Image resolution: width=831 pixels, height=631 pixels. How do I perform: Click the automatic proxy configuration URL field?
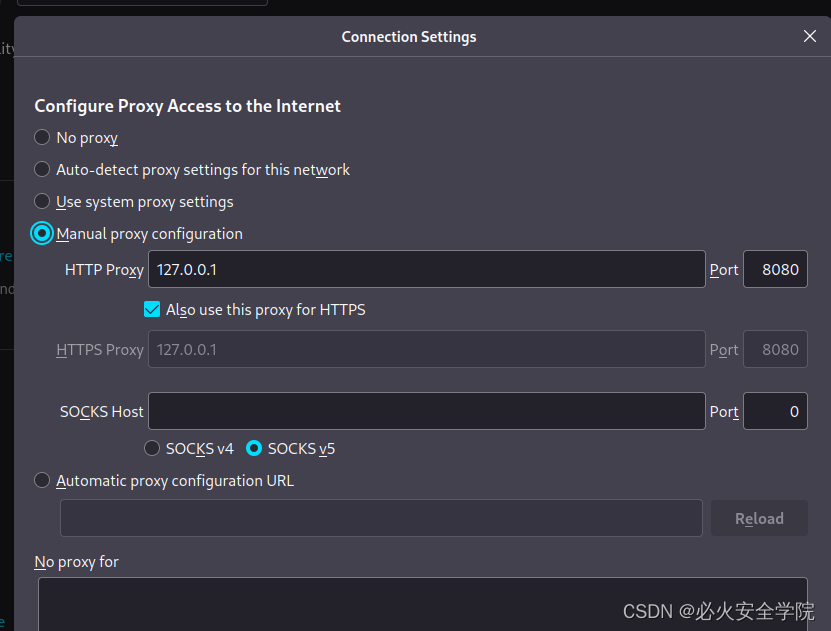[x=381, y=518]
